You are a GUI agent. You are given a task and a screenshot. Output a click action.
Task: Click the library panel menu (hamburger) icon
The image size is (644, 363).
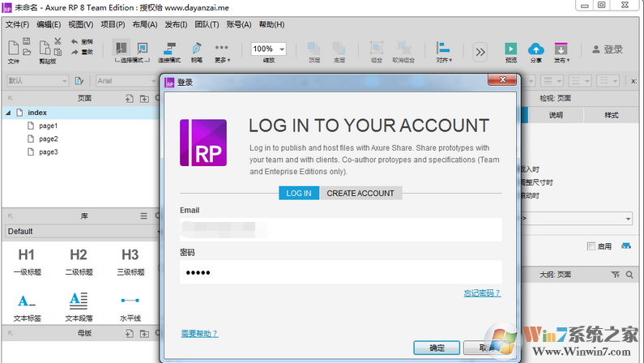[x=143, y=216]
